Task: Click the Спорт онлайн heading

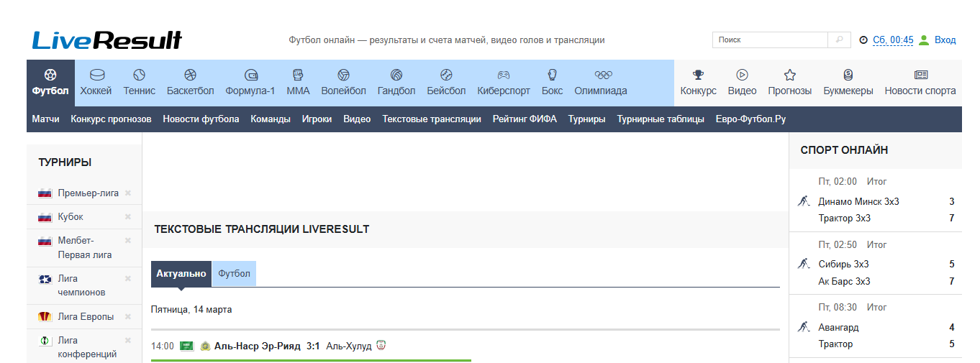Action: coord(844,150)
